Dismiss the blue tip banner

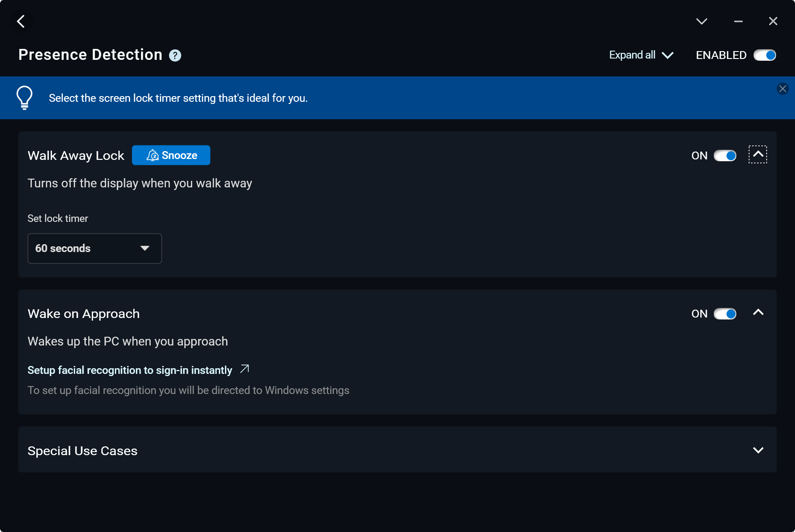[782, 89]
